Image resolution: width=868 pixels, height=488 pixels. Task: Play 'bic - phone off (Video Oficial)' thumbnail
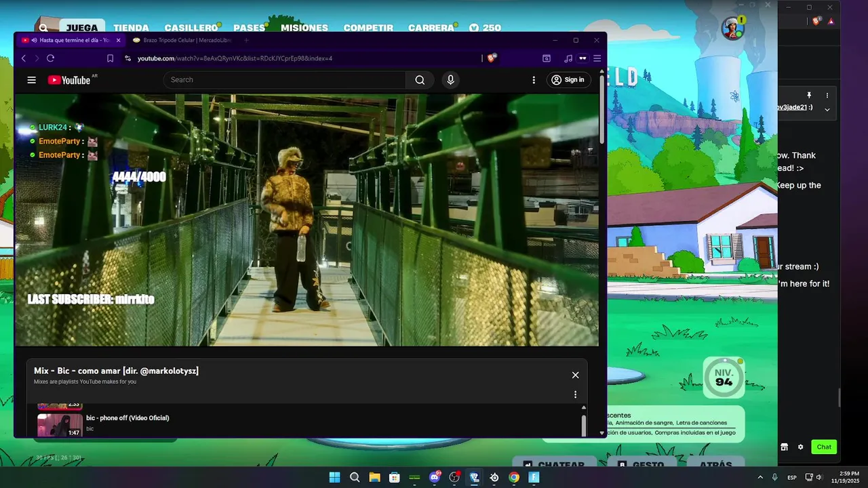pos(60,425)
